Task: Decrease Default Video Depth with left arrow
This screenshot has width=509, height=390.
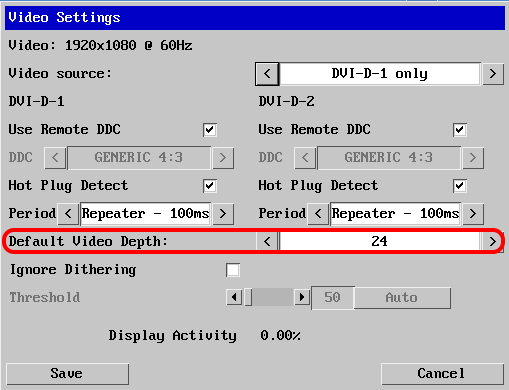Action: tap(267, 241)
